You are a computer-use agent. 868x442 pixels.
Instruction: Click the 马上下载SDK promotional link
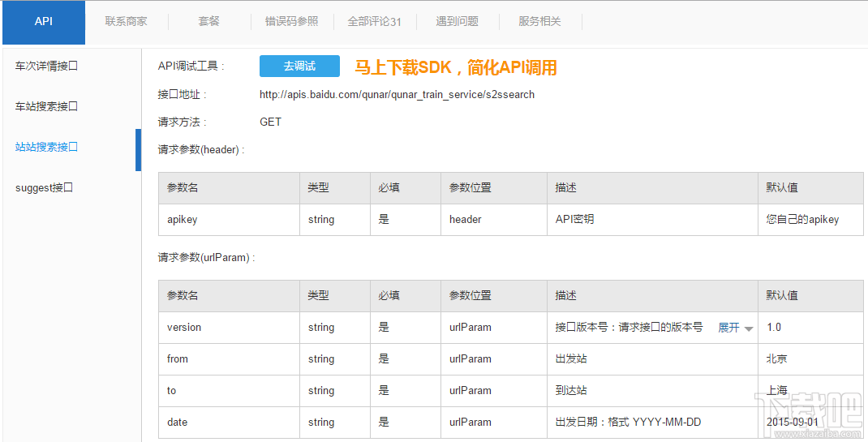coord(456,67)
